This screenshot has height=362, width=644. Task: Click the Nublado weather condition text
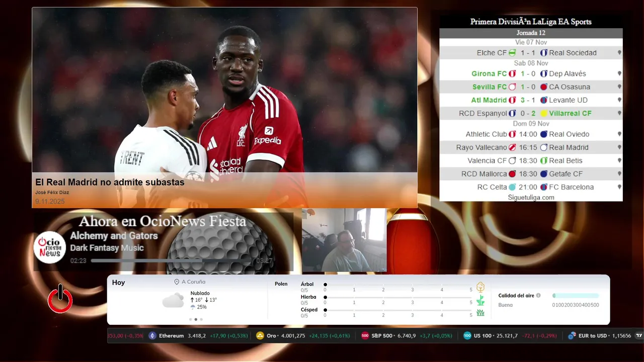(x=200, y=293)
